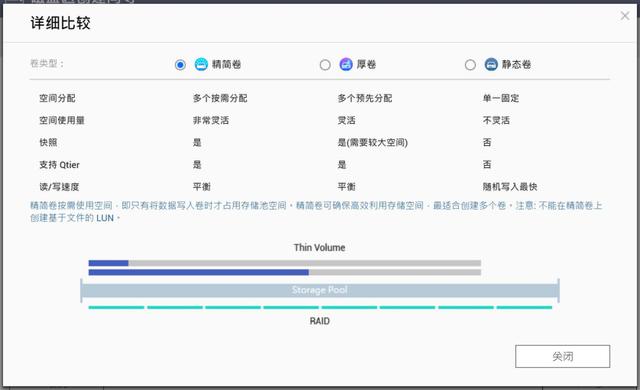Click the 不灵活 cell
The height and width of the screenshot is (390, 640).
coord(496,120)
